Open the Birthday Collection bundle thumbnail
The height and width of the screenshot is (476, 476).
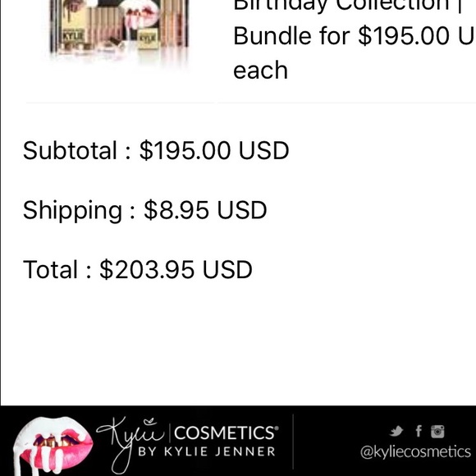point(119,30)
